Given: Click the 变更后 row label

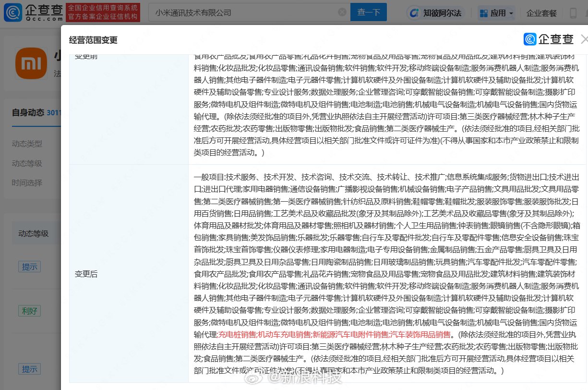Looking at the screenshot, I should (x=86, y=274).
